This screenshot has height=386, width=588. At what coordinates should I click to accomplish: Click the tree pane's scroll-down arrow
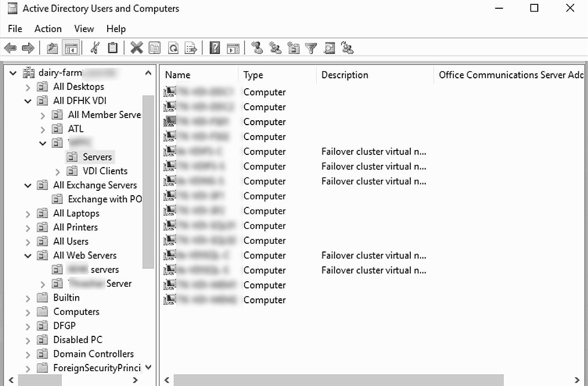click(x=148, y=368)
